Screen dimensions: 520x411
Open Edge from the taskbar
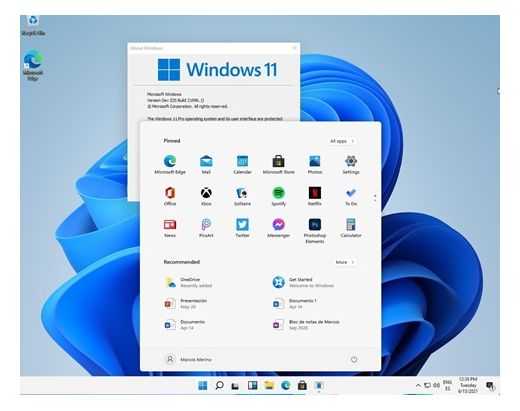(286, 386)
